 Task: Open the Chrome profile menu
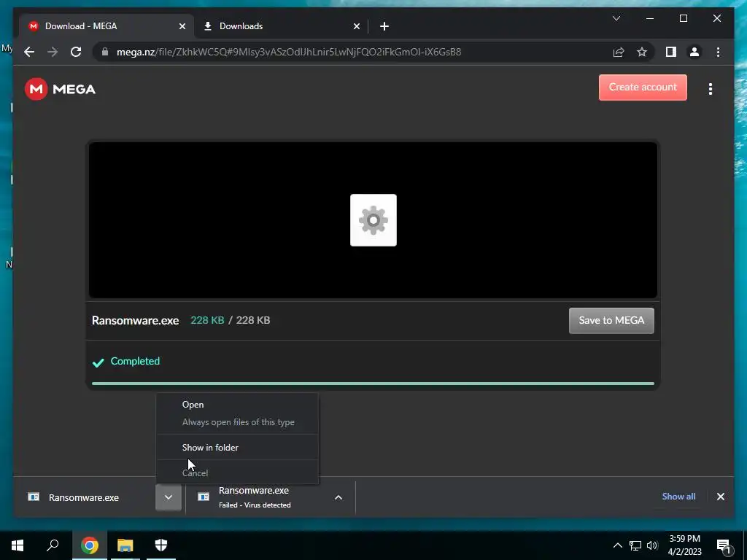coord(694,52)
